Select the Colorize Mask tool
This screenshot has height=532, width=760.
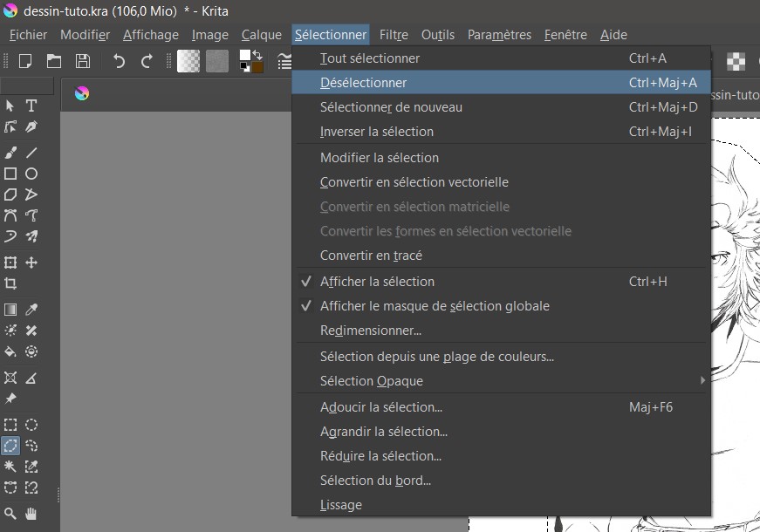10,331
